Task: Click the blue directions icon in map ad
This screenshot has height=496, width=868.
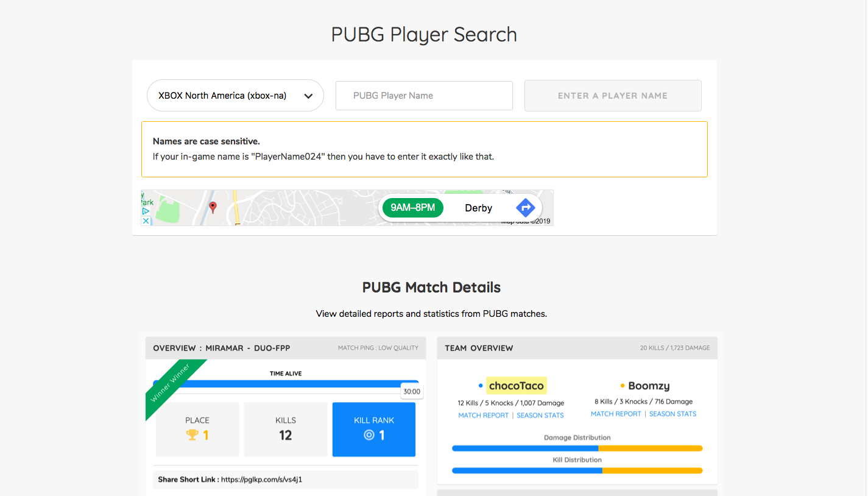Action: (x=525, y=208)
